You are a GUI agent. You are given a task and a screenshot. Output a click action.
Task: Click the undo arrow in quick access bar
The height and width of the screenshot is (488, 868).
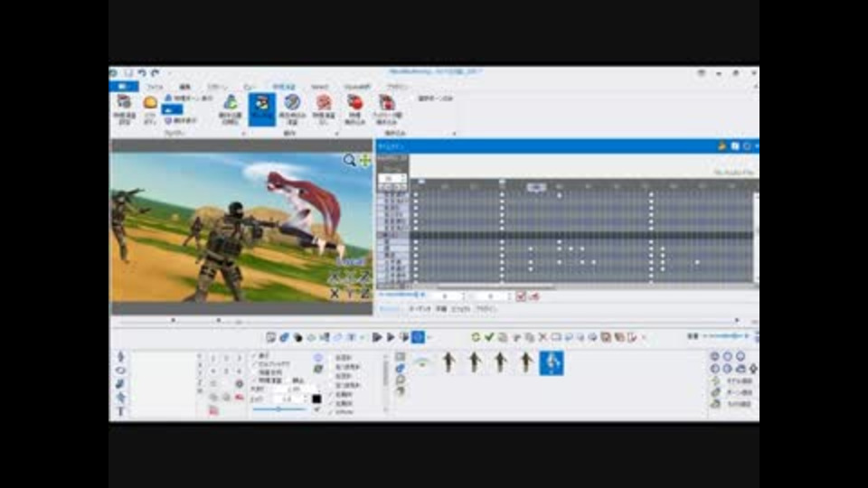tap(142, 72)
